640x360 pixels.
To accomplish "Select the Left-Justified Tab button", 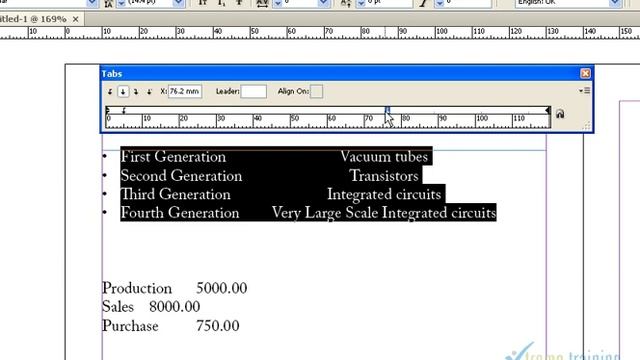I will click(110, 92).
